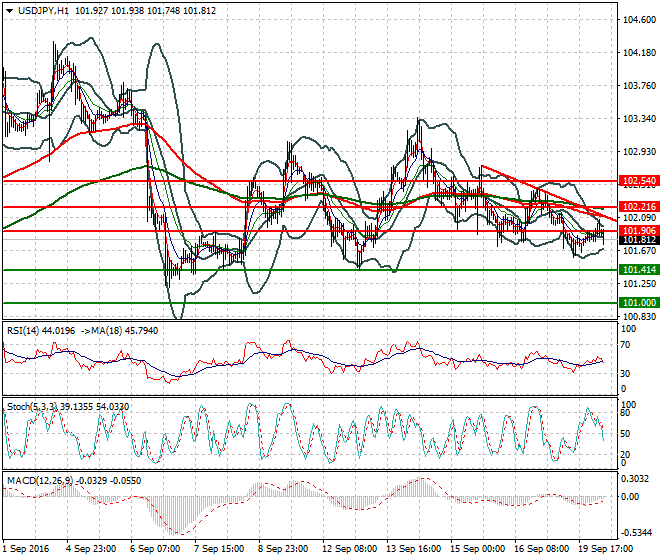This screenshot has height=560, width=660.
Task: Click the triangle arrow beside USDJPY,H1
Action: pyautogui.click(x=9, y=9)
